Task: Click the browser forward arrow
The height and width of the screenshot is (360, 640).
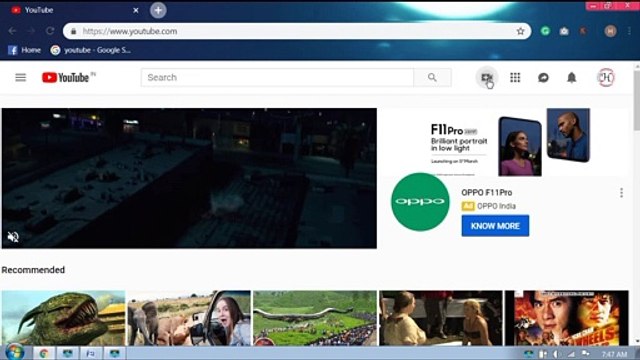Action: click(31, 31)
